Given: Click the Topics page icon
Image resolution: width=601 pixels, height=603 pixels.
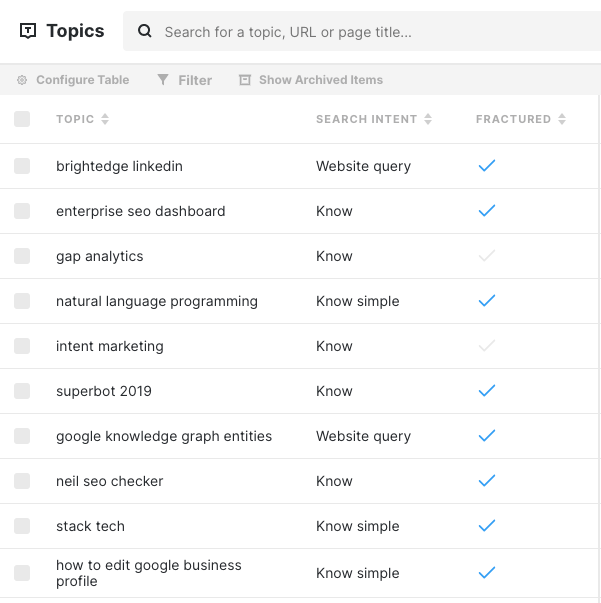Looking at the screenshot, I should click(28, 31).
